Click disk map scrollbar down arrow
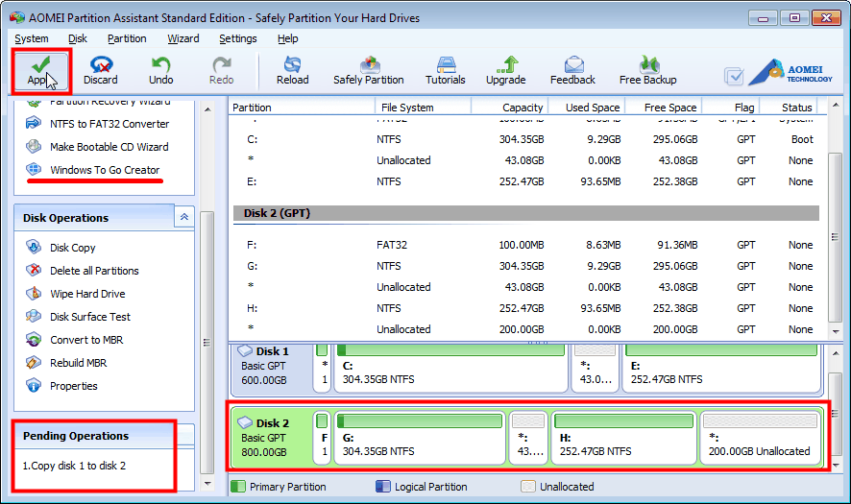 pos(836,465)
